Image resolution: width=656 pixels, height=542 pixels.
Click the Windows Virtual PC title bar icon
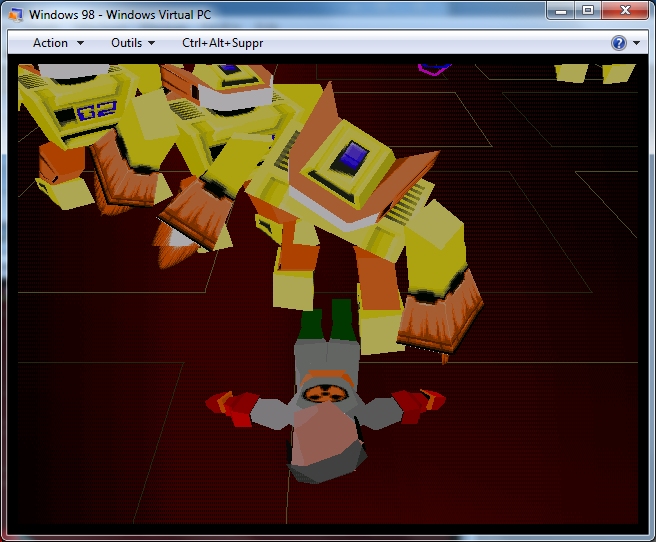[15, 15]
